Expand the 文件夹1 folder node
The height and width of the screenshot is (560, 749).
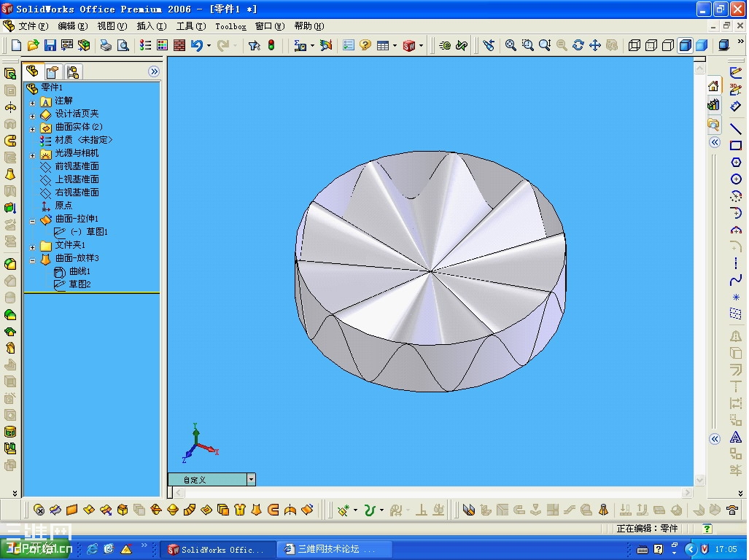[x=33, y=247]
